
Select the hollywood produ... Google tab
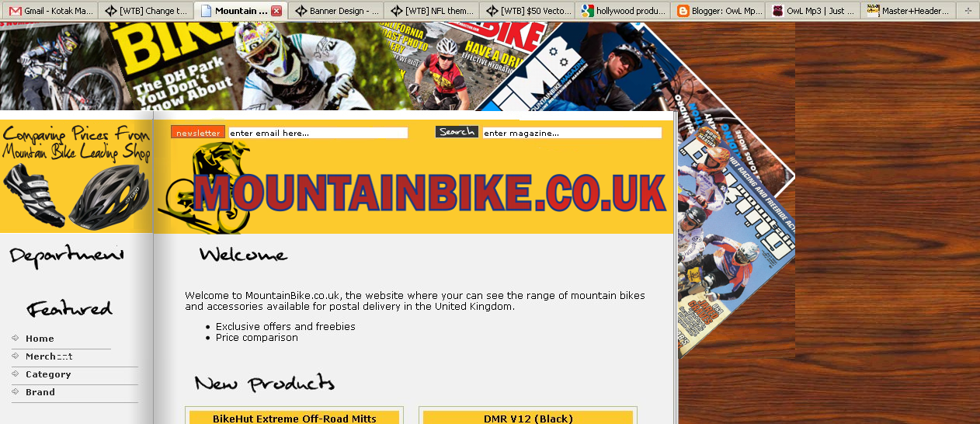tap(623, 11)
